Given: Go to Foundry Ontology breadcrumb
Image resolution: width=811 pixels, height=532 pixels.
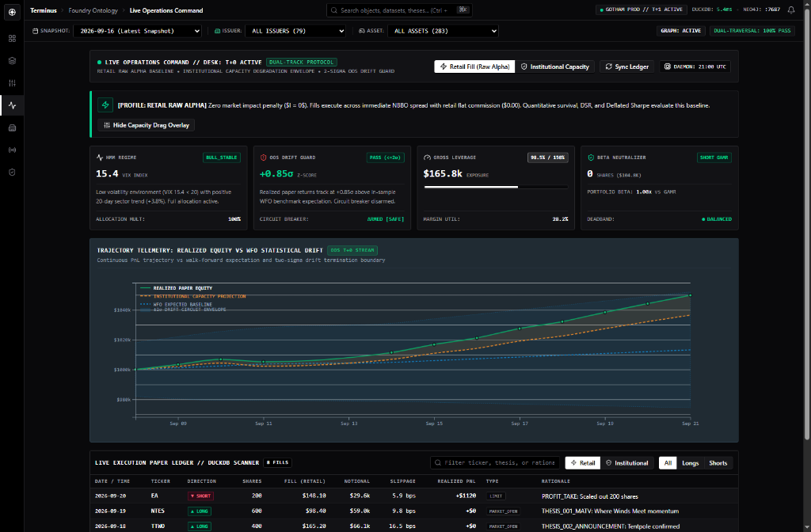Looking at the screenshot, I should [x=93, y=10].
